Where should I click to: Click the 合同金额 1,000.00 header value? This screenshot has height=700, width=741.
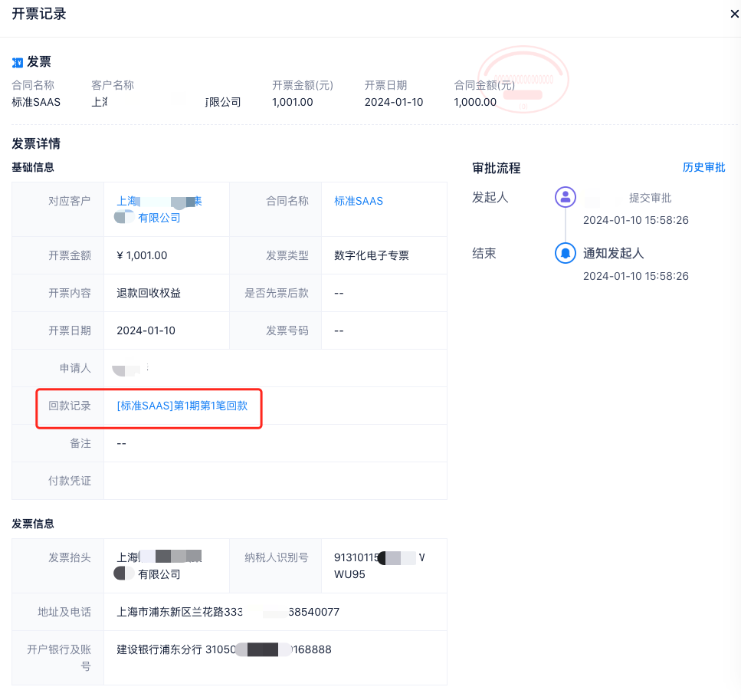475,102
